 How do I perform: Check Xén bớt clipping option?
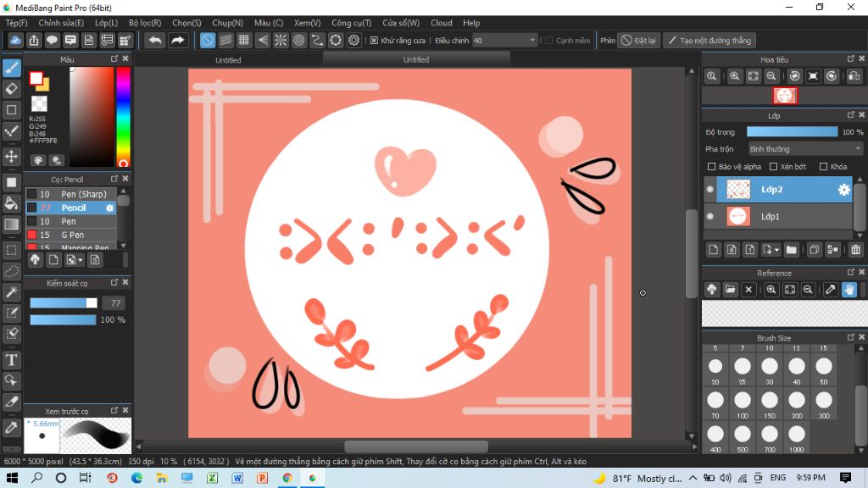pos(774,167)
